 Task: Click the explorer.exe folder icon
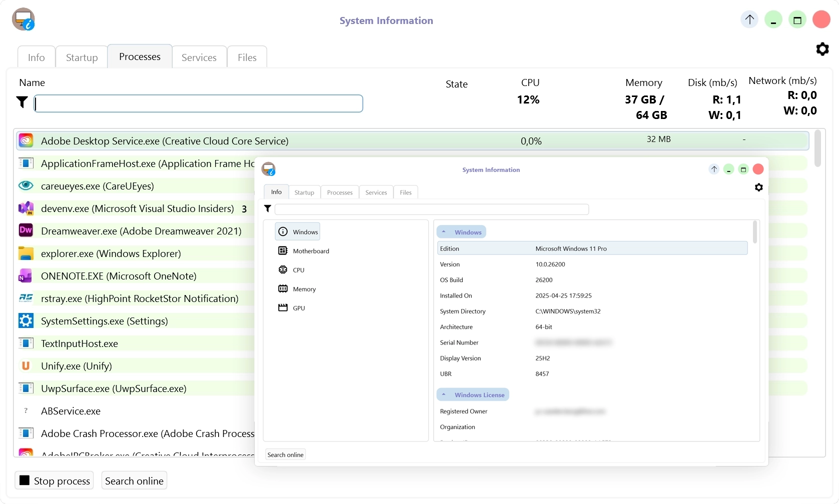pos(26,253)
